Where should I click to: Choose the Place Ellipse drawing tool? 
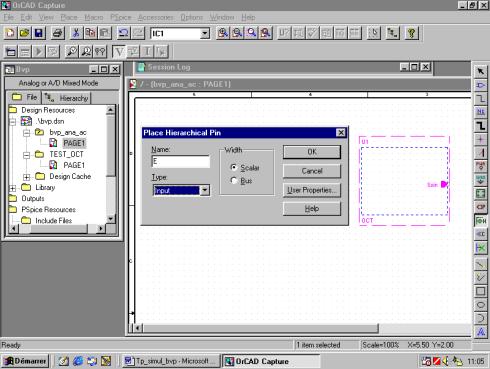coord(480,305)
